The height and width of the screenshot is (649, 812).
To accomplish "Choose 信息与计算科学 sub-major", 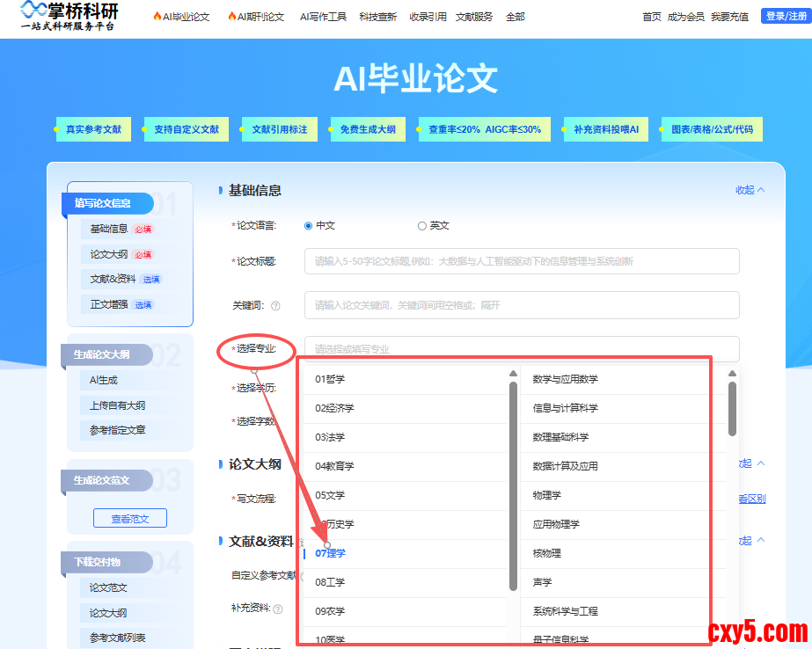I will pyautogui.click(x=623, y=408).
